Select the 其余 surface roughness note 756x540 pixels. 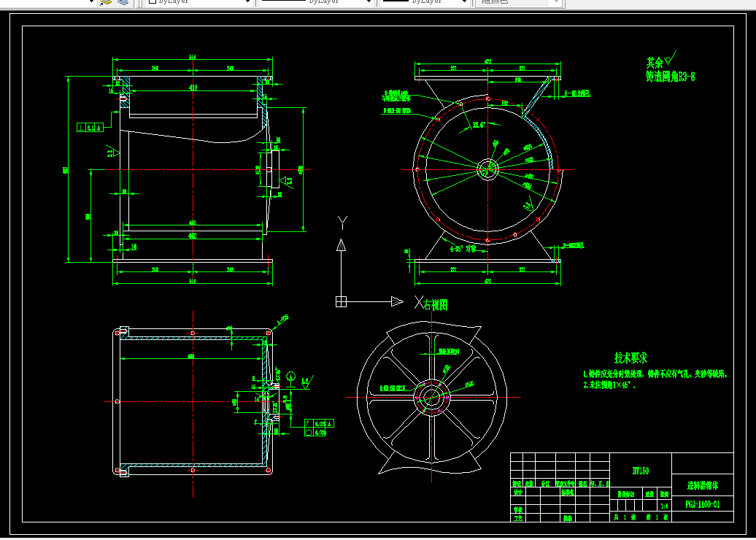(x=661, y=61)
